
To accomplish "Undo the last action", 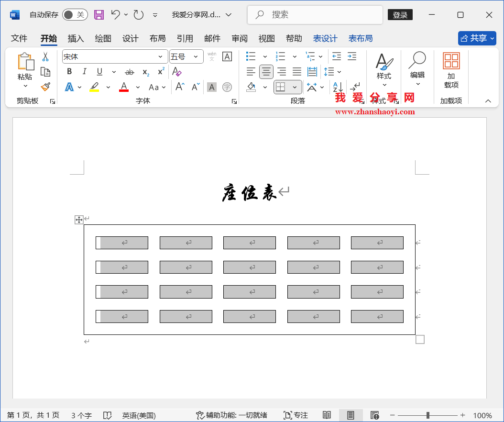I will pyautogui.click(x=115, y=14).
